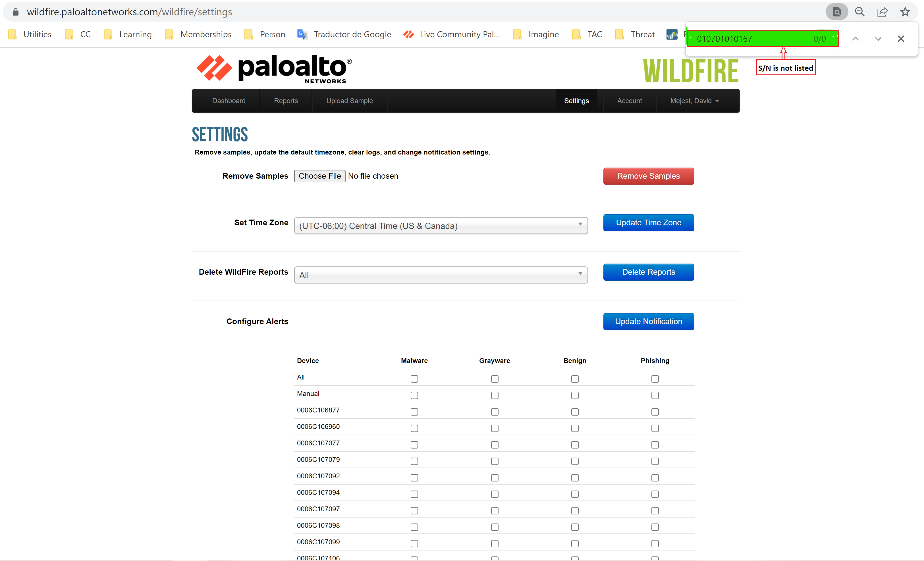The image size is (924, 561).
Task: Click the search-in-page lens icon
Action: pos(837,12)
